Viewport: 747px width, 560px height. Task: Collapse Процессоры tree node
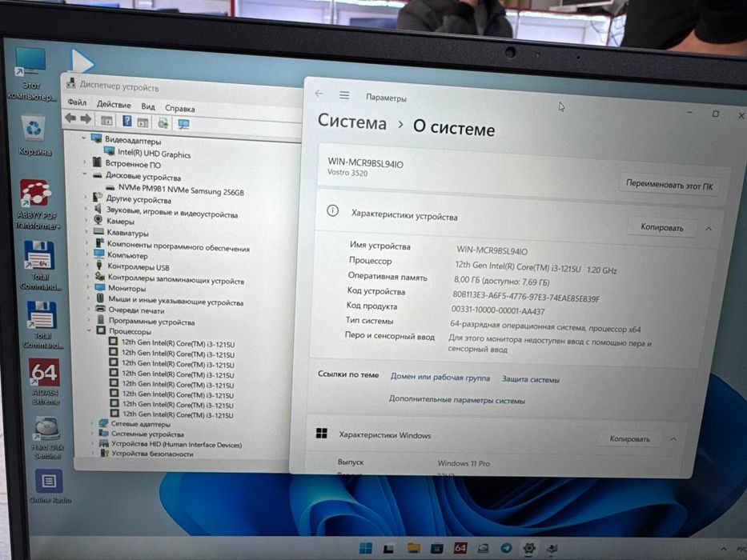(x=89, y=330)
